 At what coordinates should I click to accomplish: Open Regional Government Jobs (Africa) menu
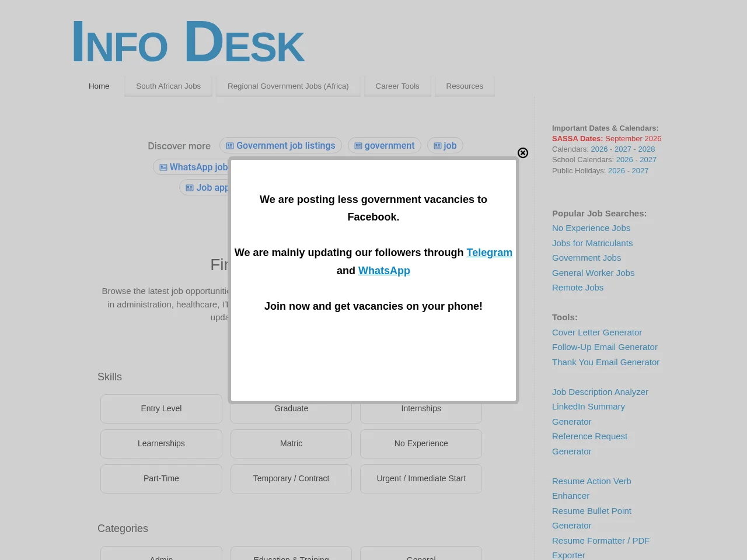(x=288, y=86)
